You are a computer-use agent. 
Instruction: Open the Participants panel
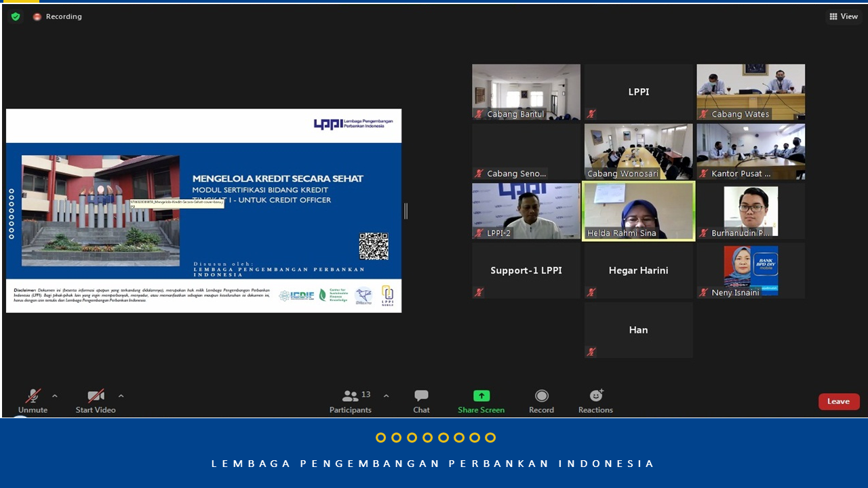[351, 401]
